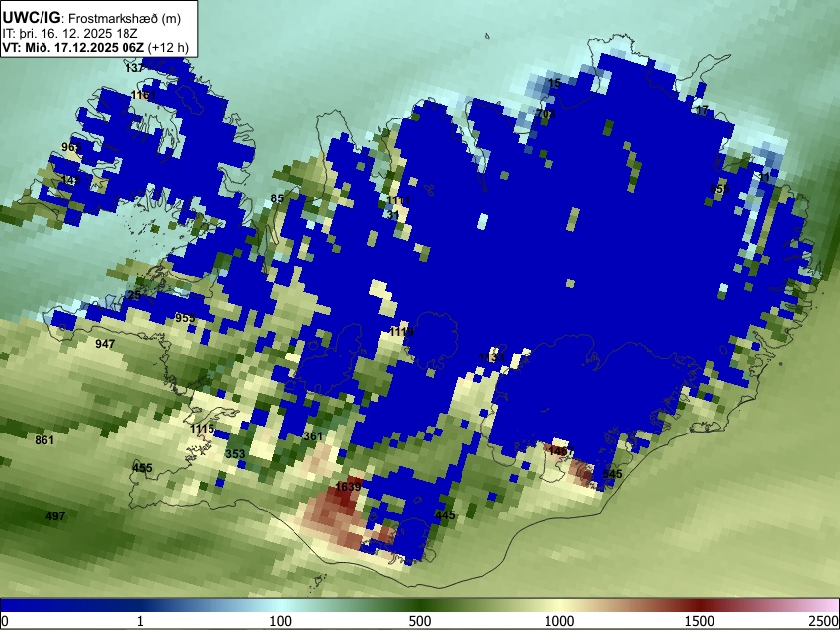The height and width of the screenshot is (630, 840).
Task: Click the 'IT: þri. 16. 12. 2025 18Z' line
Action: pyautogui.click(x=70, y=34)
